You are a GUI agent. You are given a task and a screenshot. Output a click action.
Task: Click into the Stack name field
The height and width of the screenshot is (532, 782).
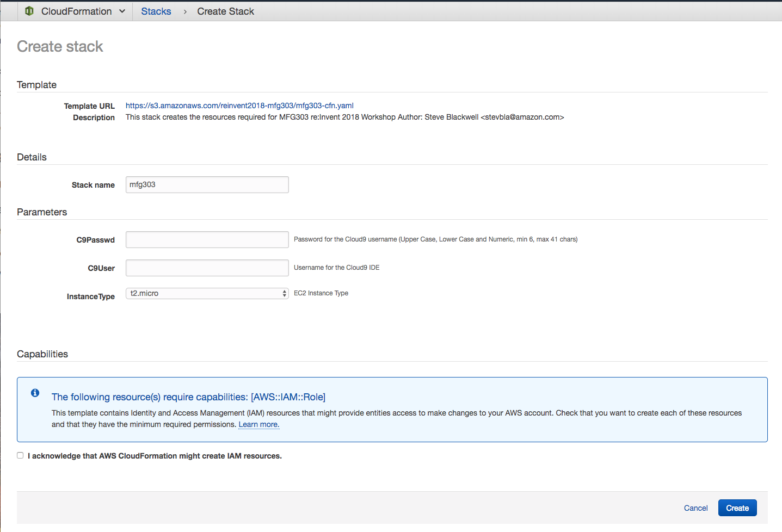click(207, 184)
